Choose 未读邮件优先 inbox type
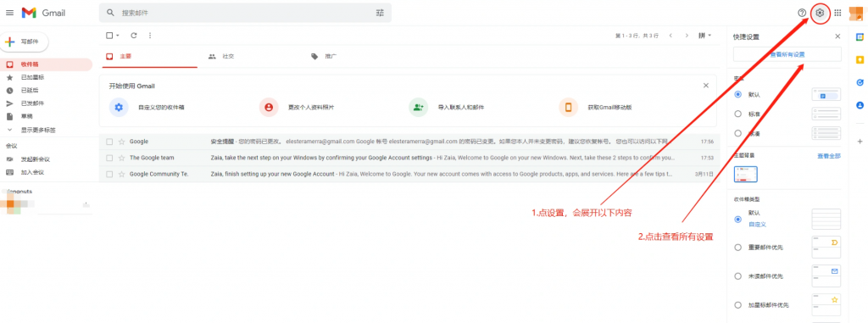The height and width of the screenshot is (323, 868). 737,276
